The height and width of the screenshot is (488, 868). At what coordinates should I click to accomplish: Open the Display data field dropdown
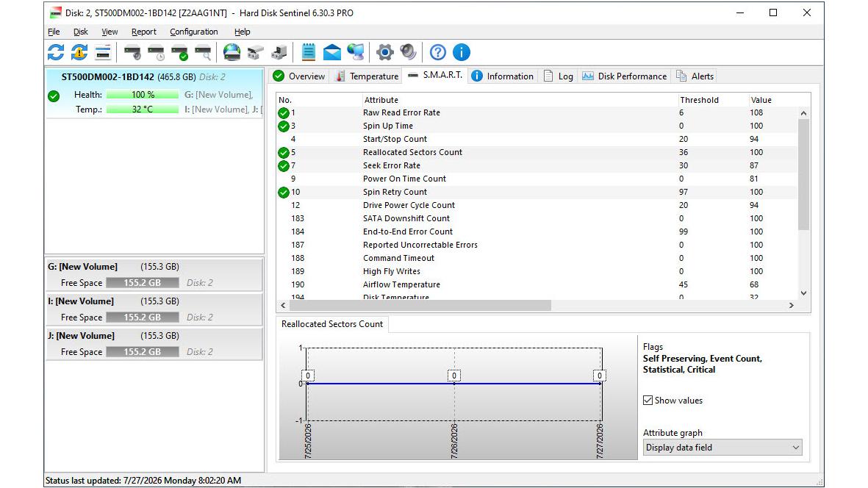[x=722, y=447]
